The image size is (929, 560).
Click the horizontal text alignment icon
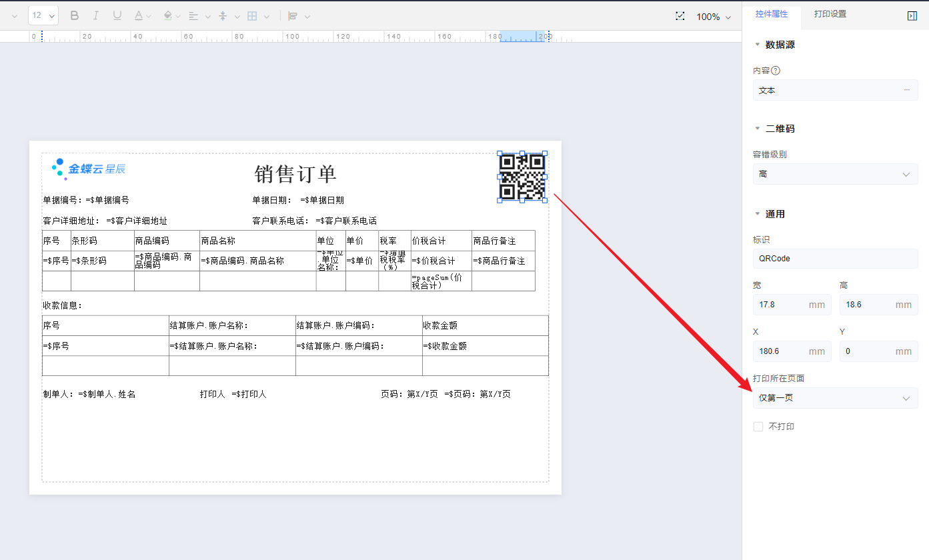pyautogui.click(x=193, y=16)
